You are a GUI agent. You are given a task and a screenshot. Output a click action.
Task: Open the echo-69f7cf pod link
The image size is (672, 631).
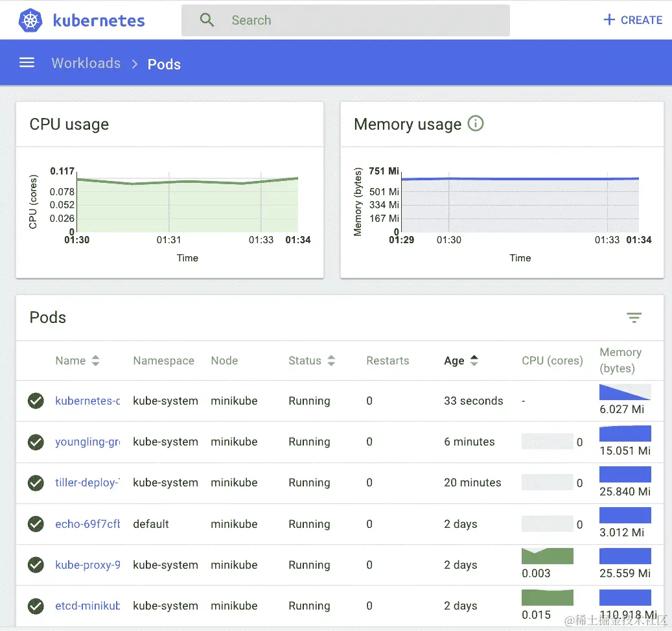[x=87, y=524]
